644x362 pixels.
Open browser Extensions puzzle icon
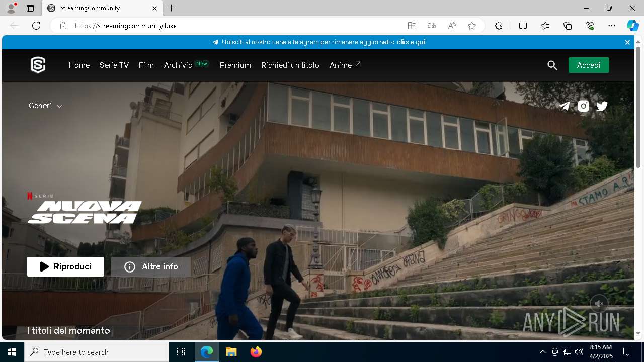click(499, 26)
